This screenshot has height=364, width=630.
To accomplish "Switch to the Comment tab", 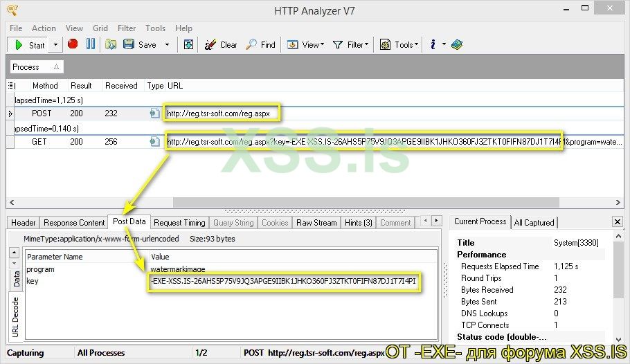I will click(x=395, y=223).
